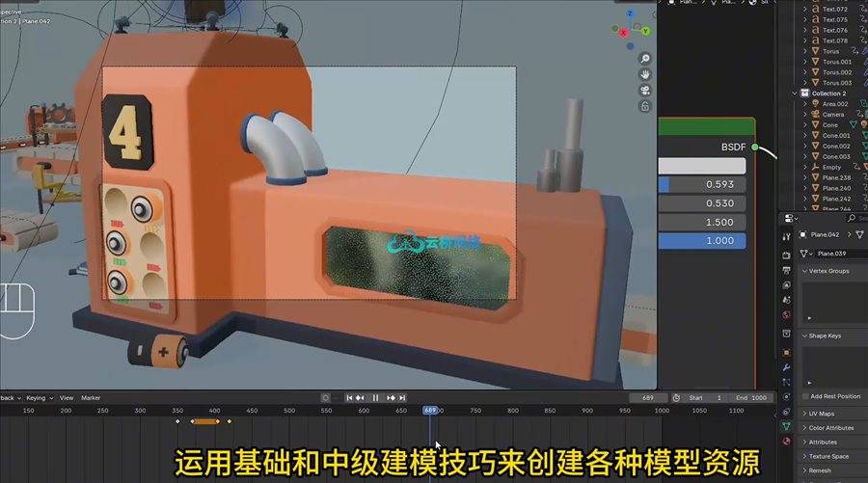The image size is (868, 483).
Task: Collapse the Collection 2 tree entry
Action: pos(796,94)
